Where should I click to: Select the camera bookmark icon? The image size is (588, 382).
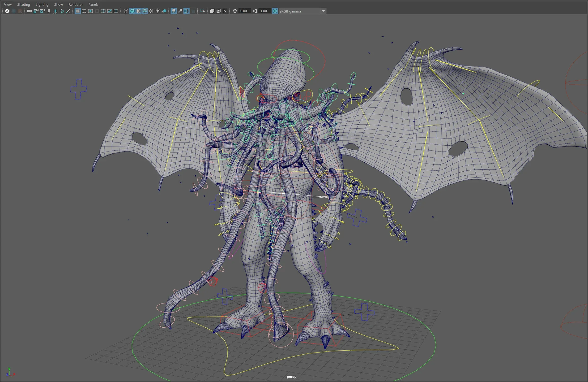(x=49, y=11)
